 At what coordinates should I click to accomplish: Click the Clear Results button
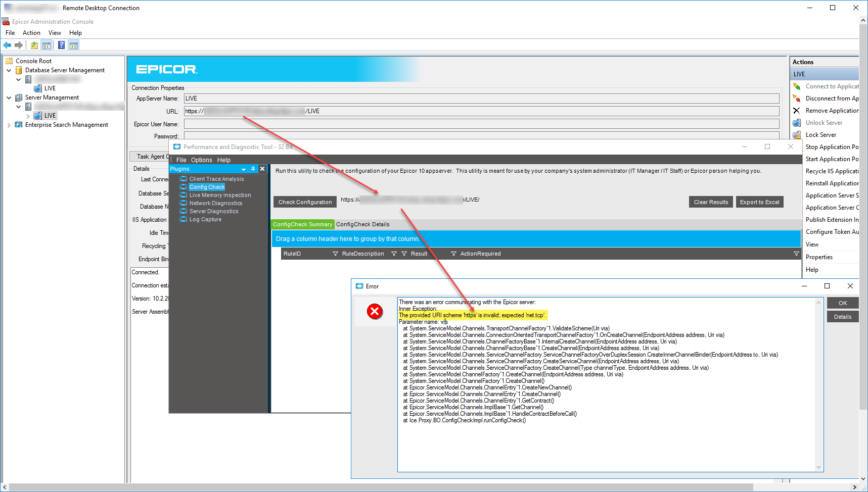point(711,202)
